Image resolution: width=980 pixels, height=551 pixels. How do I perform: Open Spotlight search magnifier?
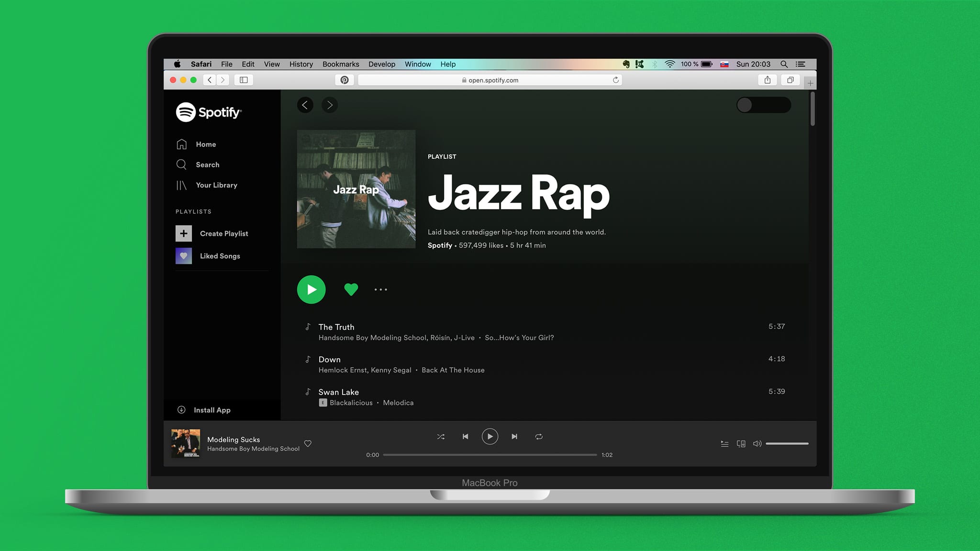784,64
